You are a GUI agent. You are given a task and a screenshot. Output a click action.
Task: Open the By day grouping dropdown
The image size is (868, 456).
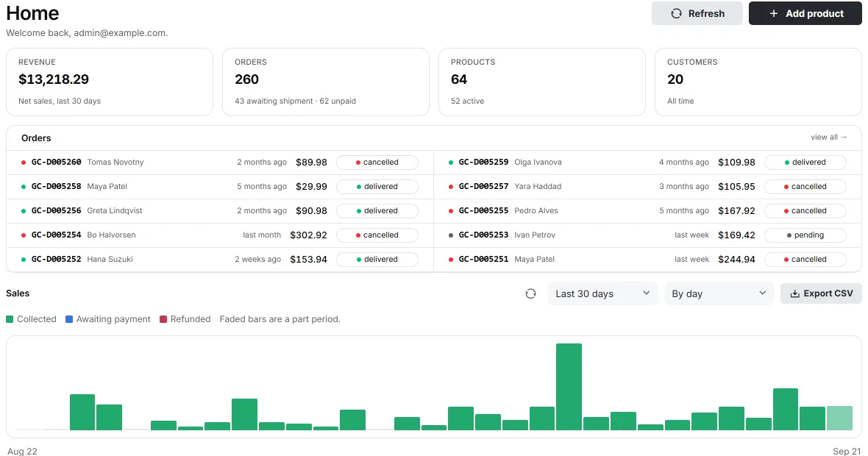click(x=719, y=293)
